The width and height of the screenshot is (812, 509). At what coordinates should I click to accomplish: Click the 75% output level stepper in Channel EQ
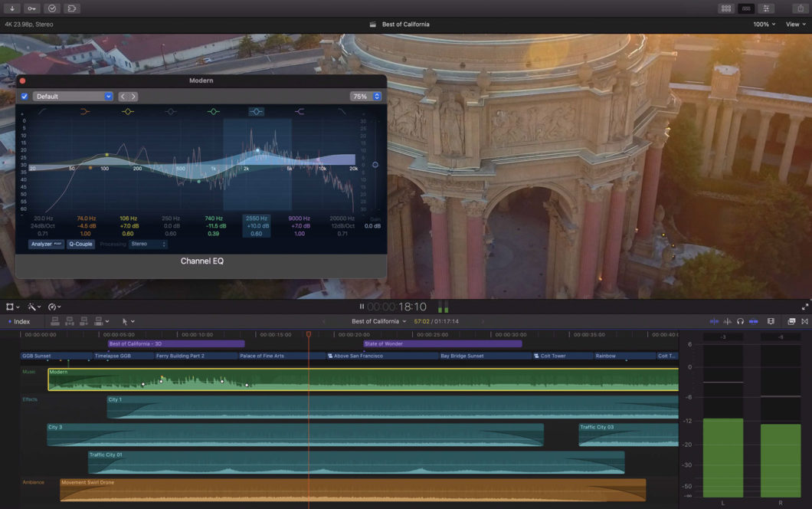tap(377, 97)
